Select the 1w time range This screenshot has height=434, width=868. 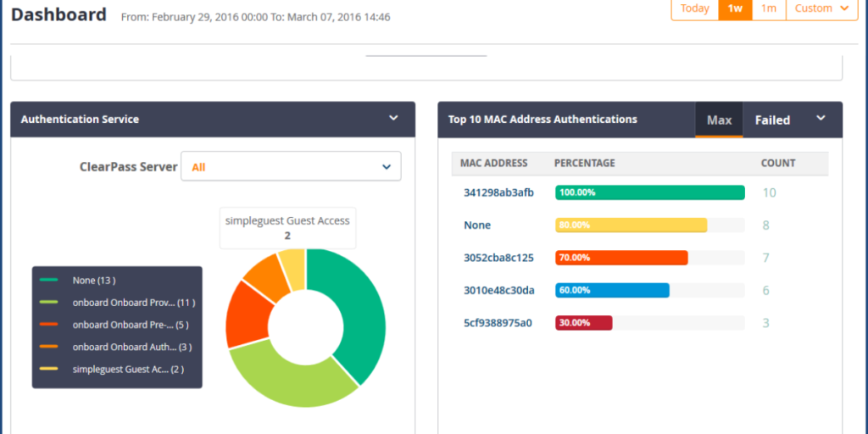735,8
